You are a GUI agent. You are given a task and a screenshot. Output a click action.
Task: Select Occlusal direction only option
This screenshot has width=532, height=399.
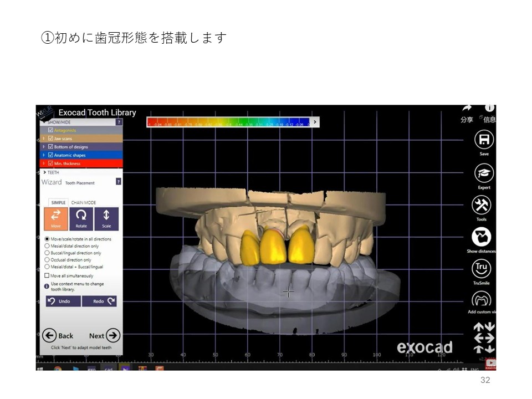[47, 260]
